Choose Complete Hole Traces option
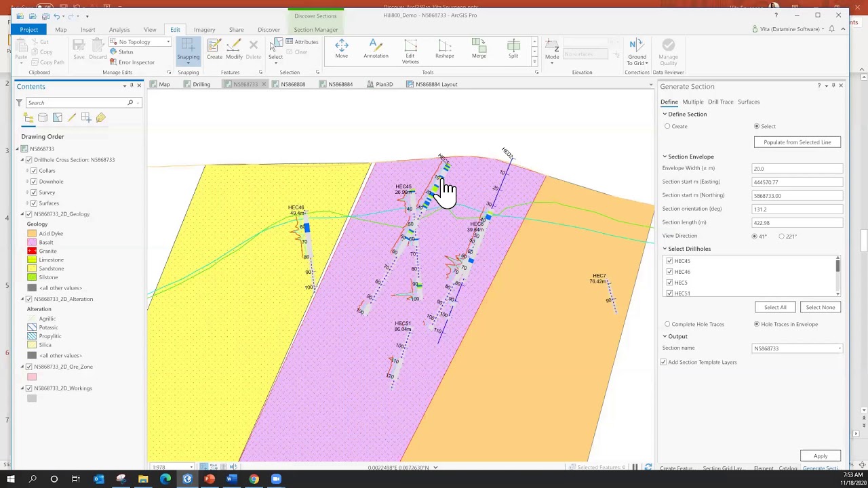The image size is (868, 488). pyautogui.click(x=667, y=324)
